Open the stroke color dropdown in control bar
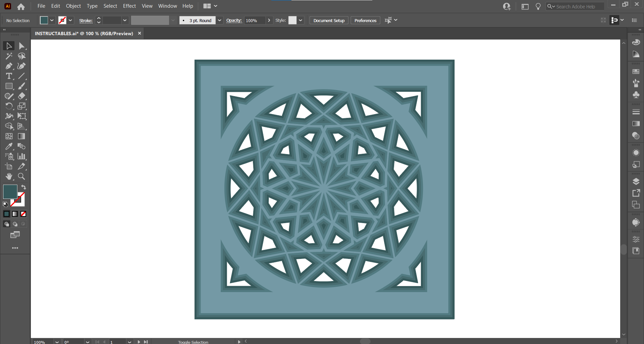 point(70,20)
